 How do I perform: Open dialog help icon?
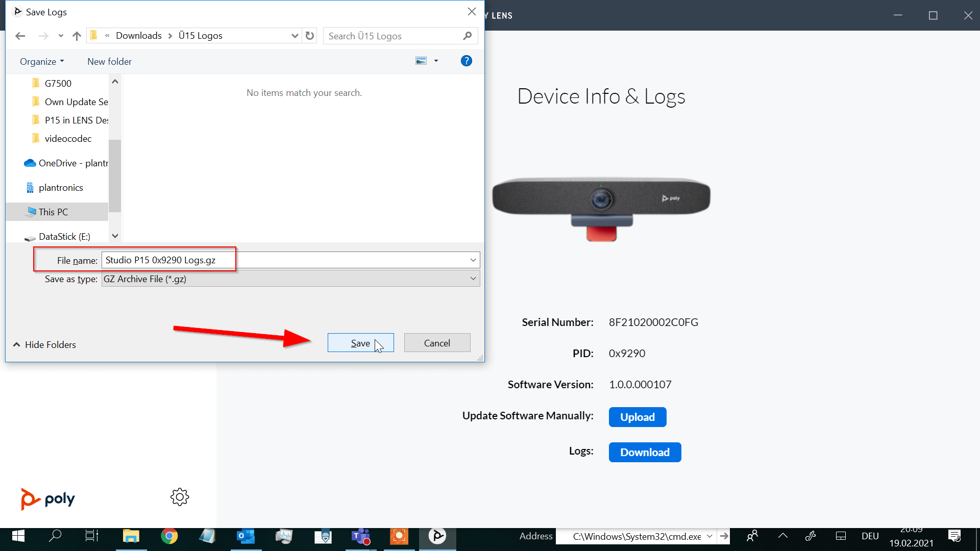tap(466, 61)
